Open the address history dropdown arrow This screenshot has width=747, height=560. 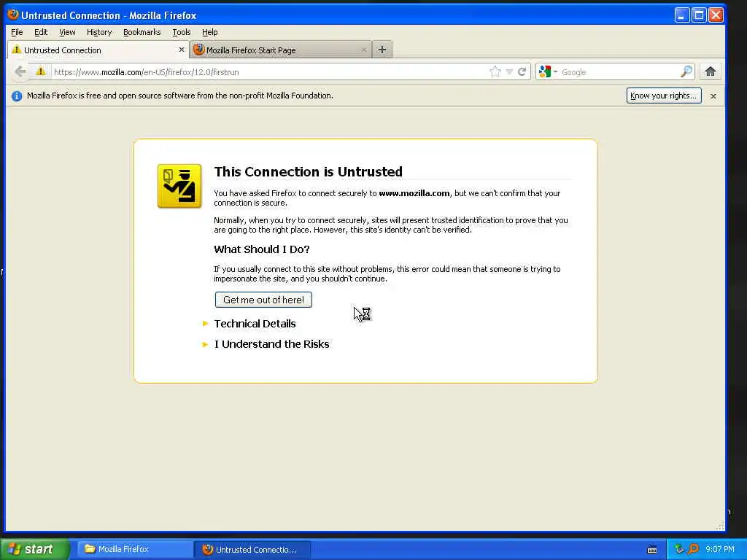[x=509, y=72]
